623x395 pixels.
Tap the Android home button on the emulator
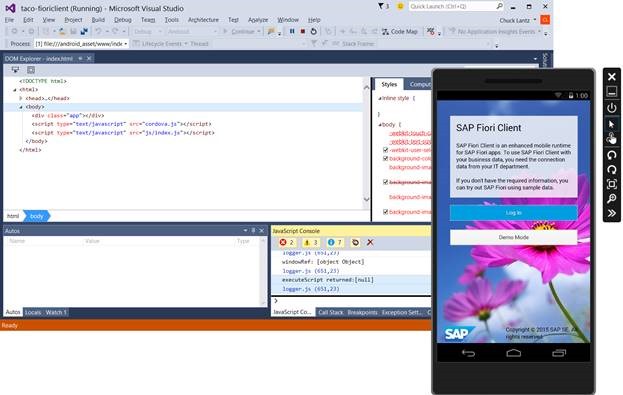pyautogui.click(x=513, y=353)
